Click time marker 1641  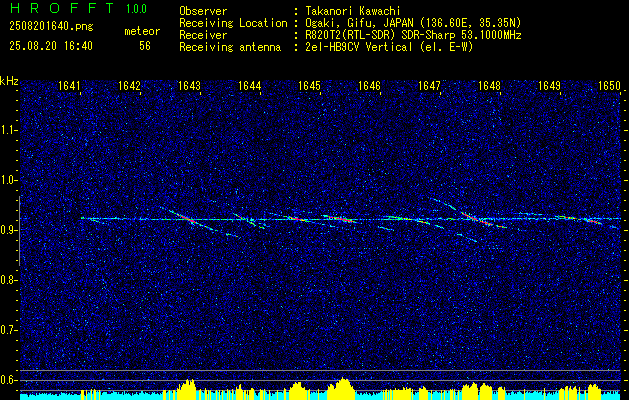coord(69,86)
